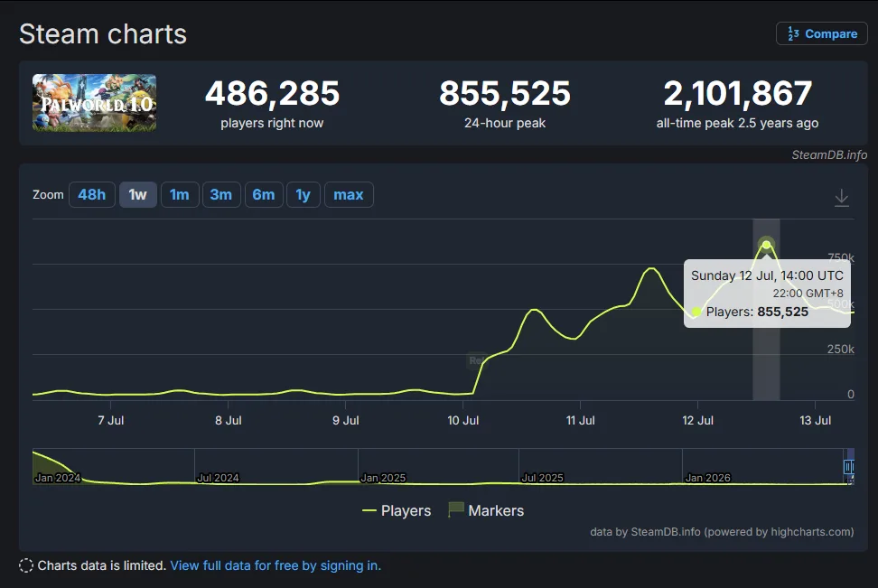Select the 6m zoom option
The width and height of the screenshot is (878, 588).
coord(264,195)
